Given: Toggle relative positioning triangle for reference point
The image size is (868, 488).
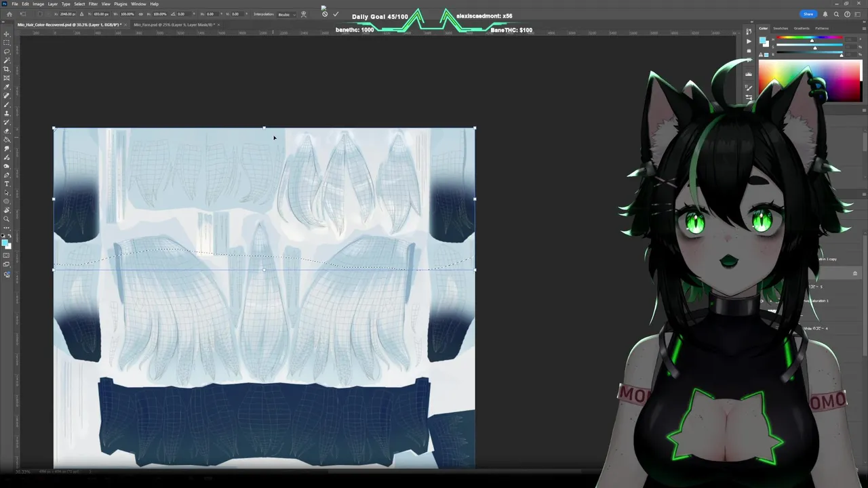Looking at the screenshot, I should point(82,14).
